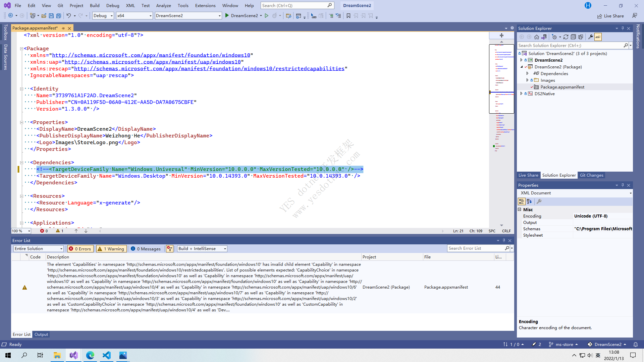Screen dimensions: 644x362
Task: Click the Send Feedback person icon
Action: (x=635, y=16)
